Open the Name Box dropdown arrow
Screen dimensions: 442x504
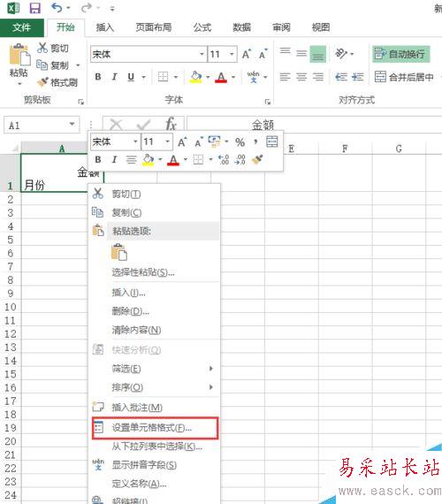tap(72, 124)
